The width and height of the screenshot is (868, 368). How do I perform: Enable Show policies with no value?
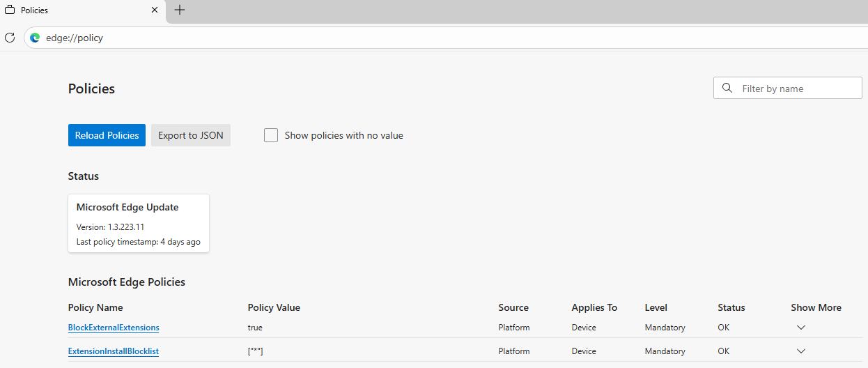271,135
